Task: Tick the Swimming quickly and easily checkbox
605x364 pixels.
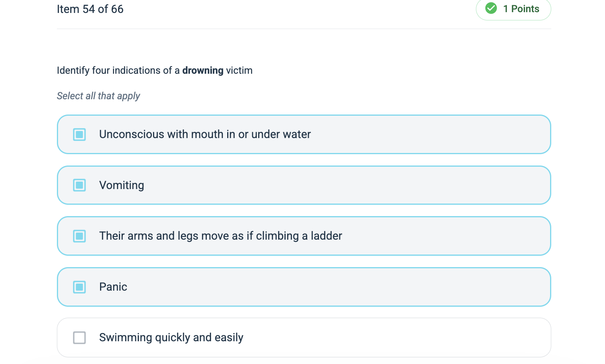Action: coord(79,338)
